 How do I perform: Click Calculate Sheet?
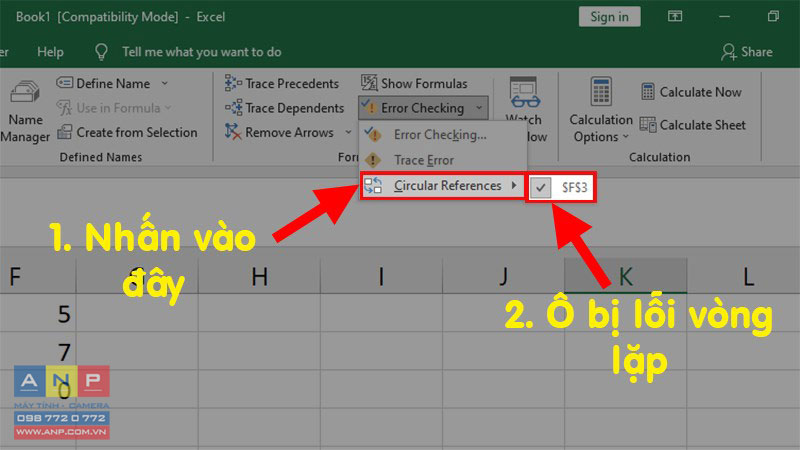[x=692, y=125]
